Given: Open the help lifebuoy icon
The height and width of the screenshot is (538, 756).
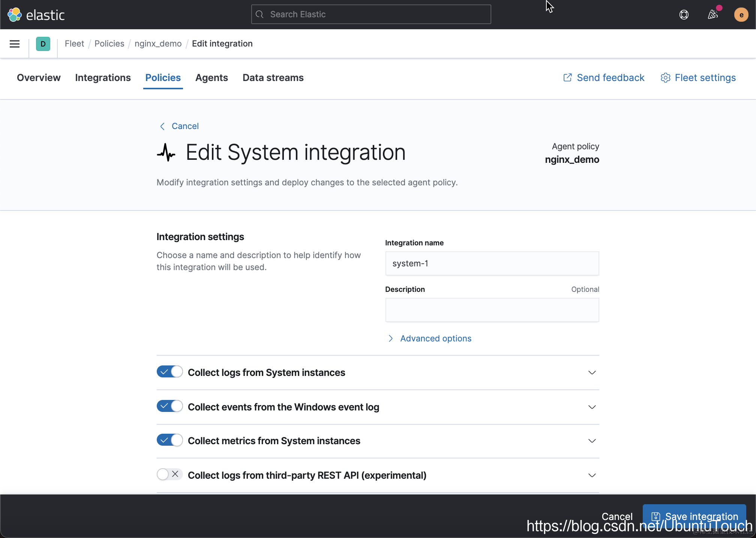Looking at the screenshot, I should (x=684, y=15).
